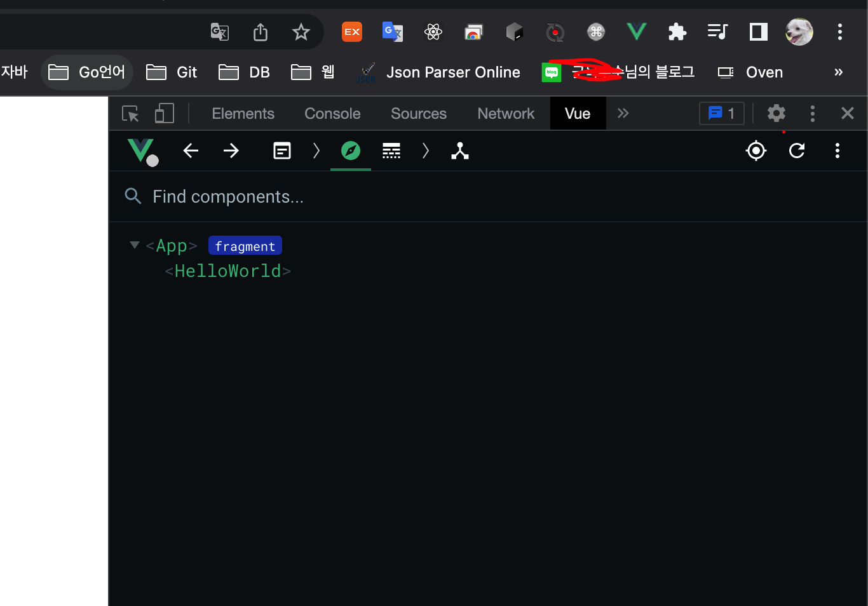Viewport: 868px width, 606px height.
Task: Open the 자바 bookmark folder
Action: tap(14, 72)
